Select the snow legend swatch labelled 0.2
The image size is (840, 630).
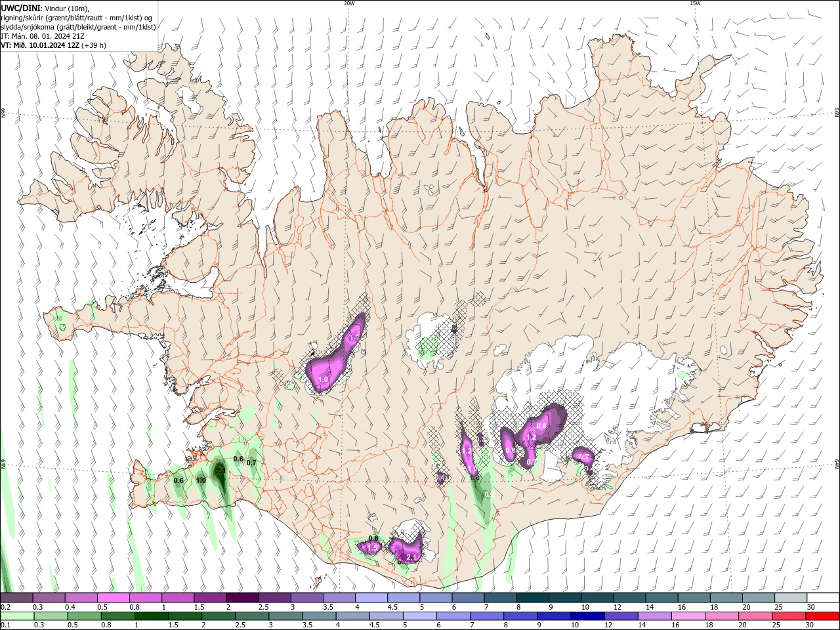pyautogui.click(x=16, y=597)
